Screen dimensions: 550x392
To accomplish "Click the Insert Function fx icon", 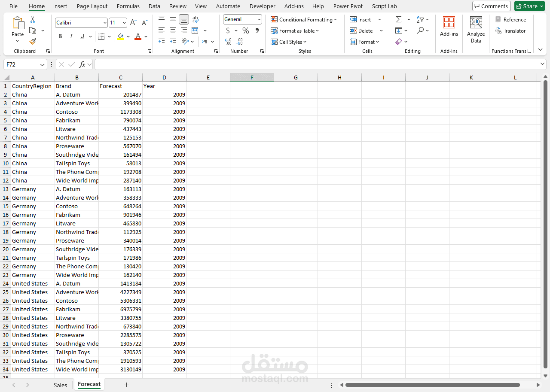I will 82,64.
